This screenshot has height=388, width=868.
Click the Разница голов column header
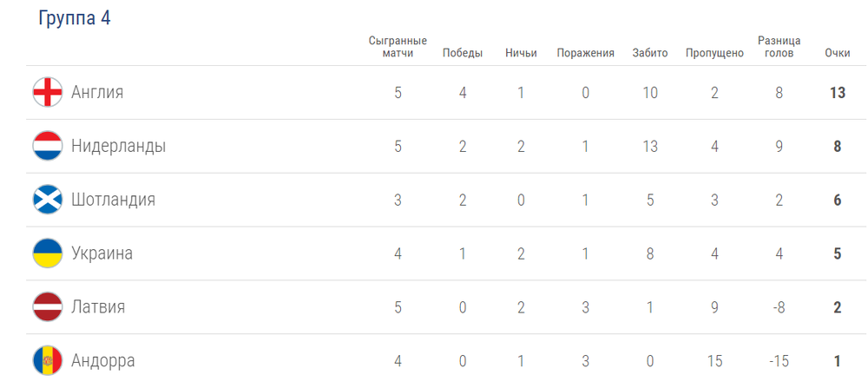coord(779,47)
